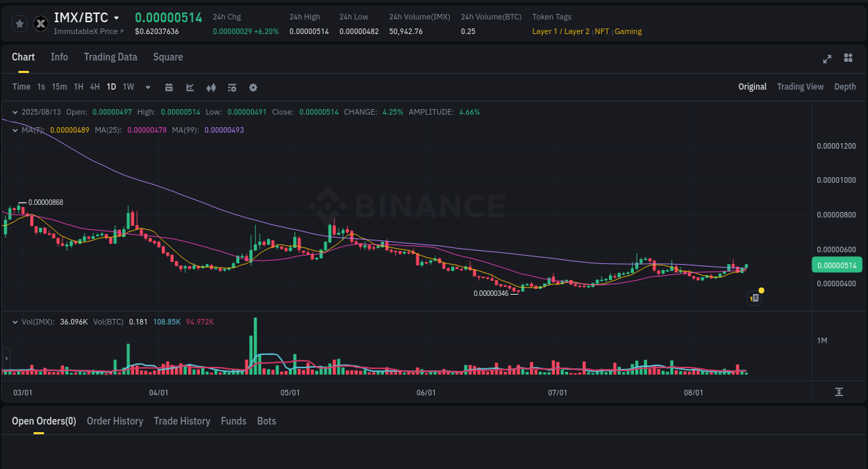This screenshot has height=469, width=868.
Task: Open the date range calendar picker
Action: pos(169,87)
